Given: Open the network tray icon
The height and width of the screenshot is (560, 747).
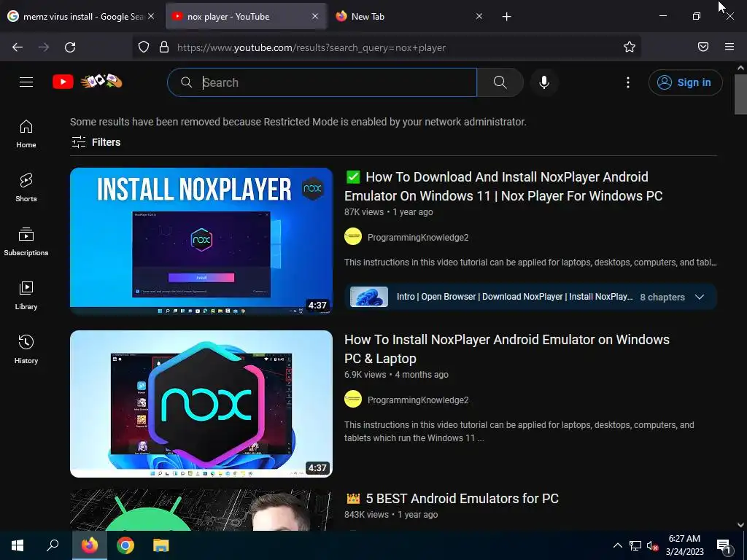Looking at the screenshot, I should pyautogui.click(x=635, y=545).
